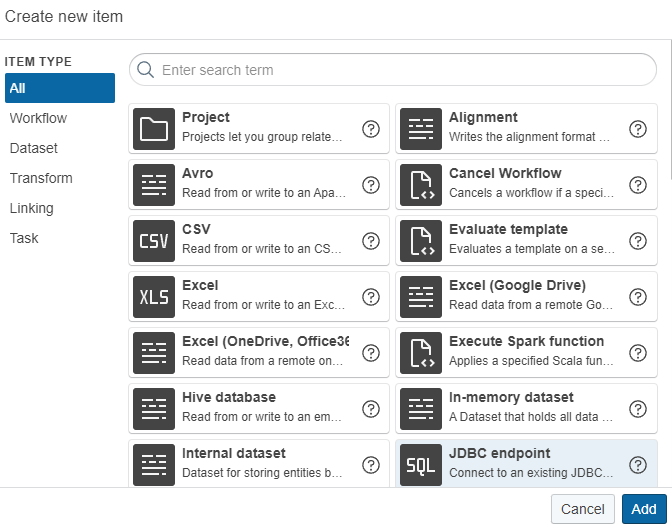Show help for In-memory dataset
This screenshot has width=672, height=530.
(638, 409)
